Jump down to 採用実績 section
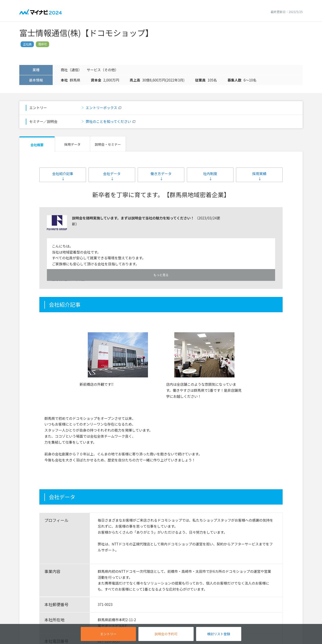This screenshot has height=644, width=322. [259, 175]
